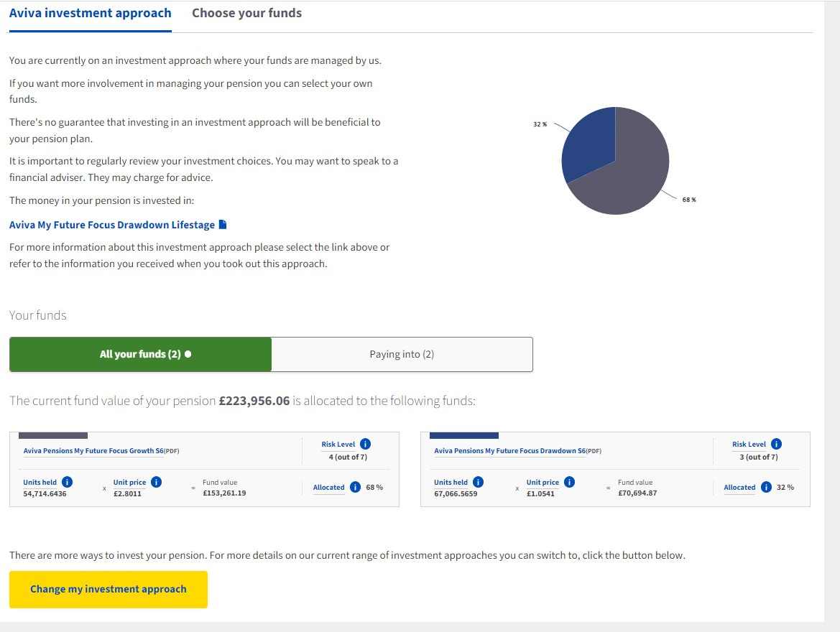Open Unit price info icon for Growth fund
840x632 pixels.
[156, 482]
